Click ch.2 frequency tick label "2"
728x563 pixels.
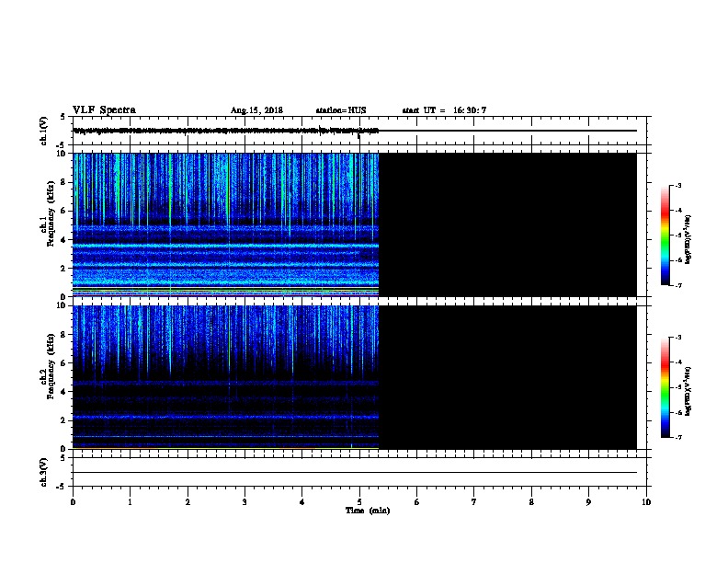pos(63,420)
